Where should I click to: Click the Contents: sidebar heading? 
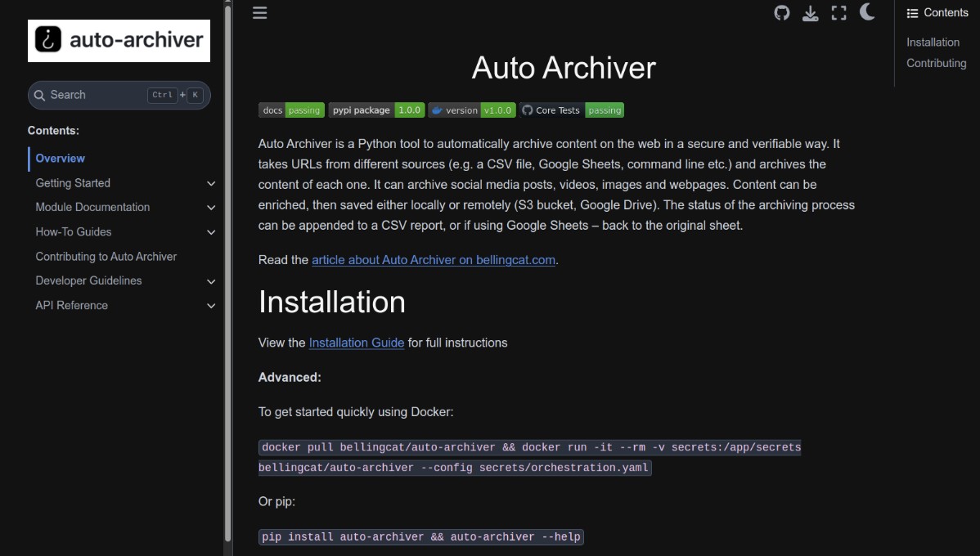53,131
